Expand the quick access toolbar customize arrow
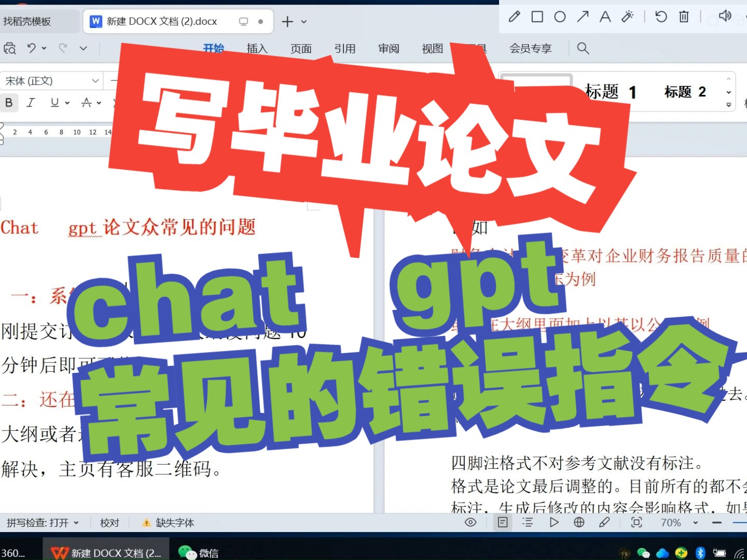747x560 pixels. point(83,48)
